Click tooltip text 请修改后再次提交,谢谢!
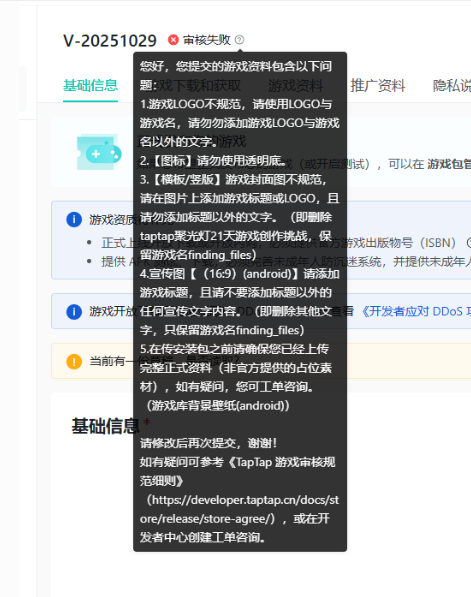471x597 pixels. (x=208, y=443)
